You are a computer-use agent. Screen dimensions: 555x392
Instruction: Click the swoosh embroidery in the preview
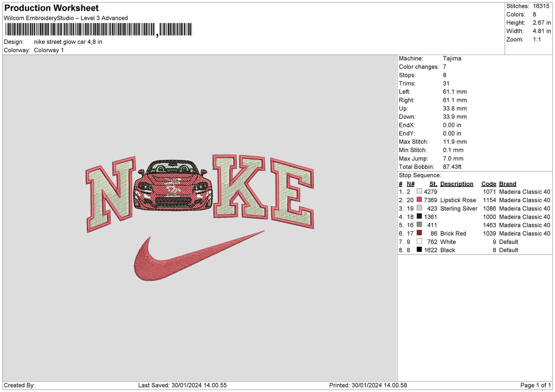199,256
